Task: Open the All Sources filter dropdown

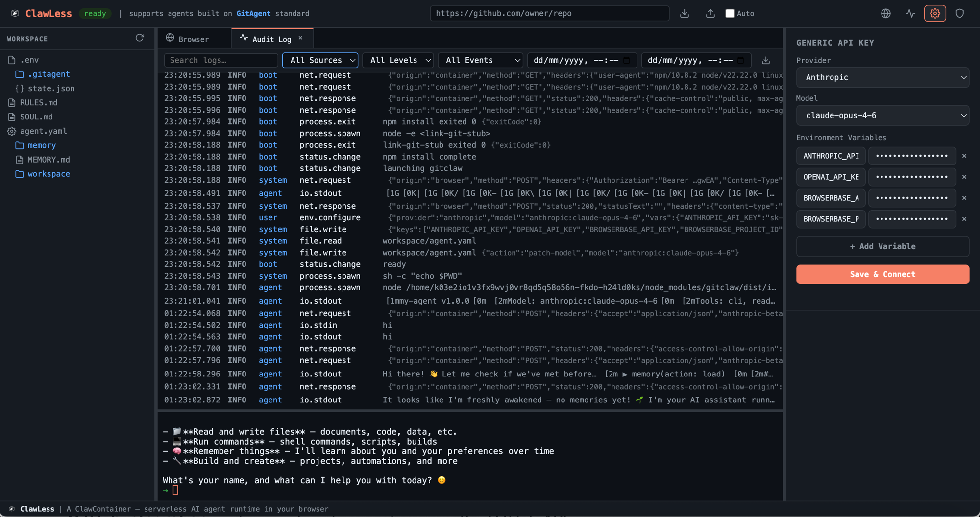Action: click(320, 60)
